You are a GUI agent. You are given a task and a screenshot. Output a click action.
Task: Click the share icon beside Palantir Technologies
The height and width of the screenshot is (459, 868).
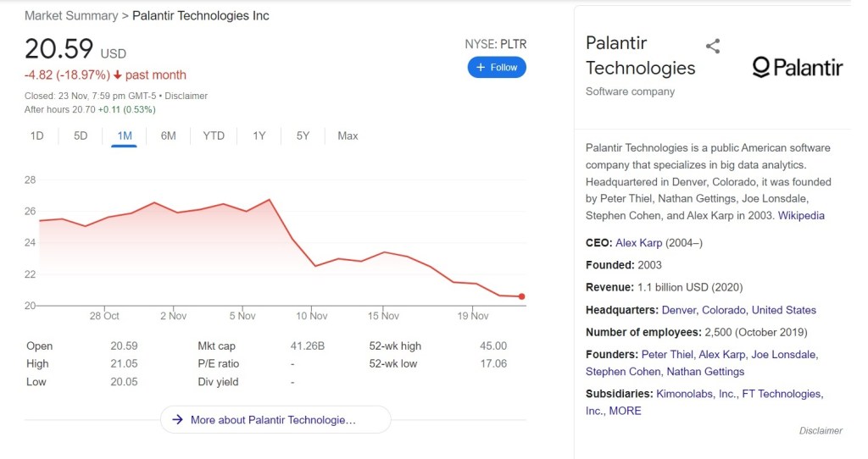(713, 46)
